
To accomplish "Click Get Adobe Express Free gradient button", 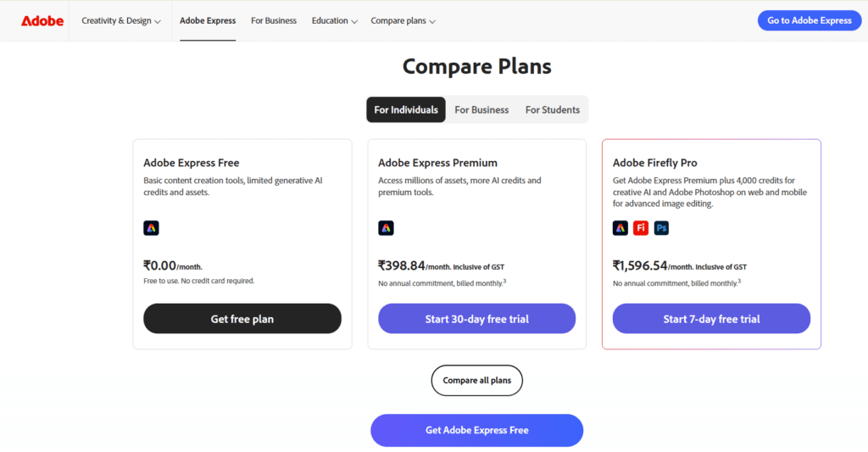I will [476, 430].
